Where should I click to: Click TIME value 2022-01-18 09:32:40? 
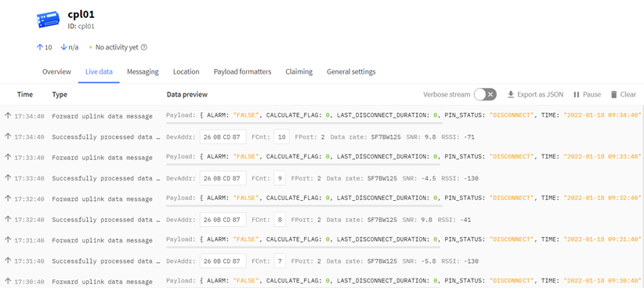(602, 199)
